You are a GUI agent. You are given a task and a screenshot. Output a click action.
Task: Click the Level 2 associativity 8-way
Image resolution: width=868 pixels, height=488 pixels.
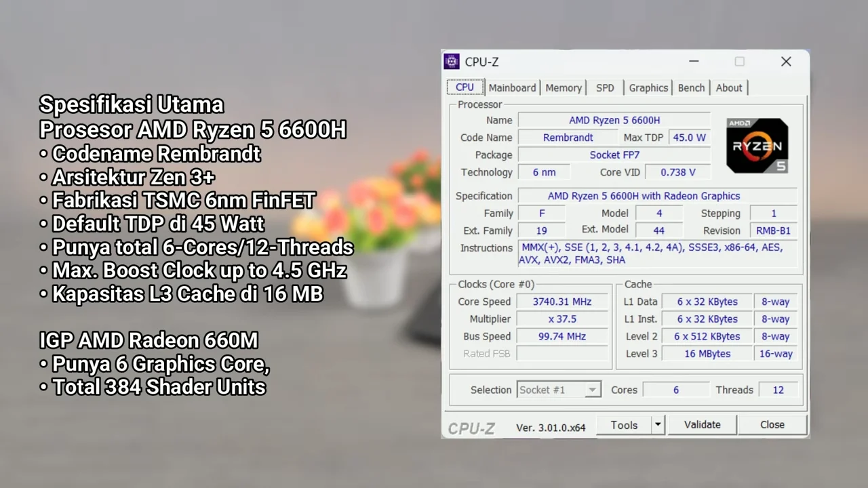pyautogui.click(x=776, y=337)
